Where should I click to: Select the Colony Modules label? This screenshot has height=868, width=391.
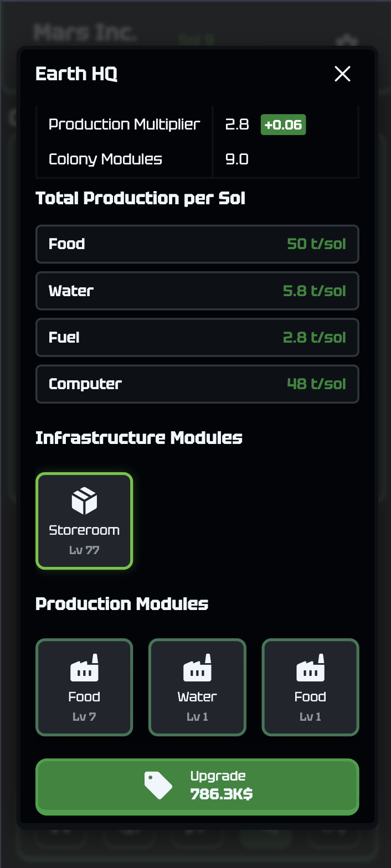tap(105, 159)
